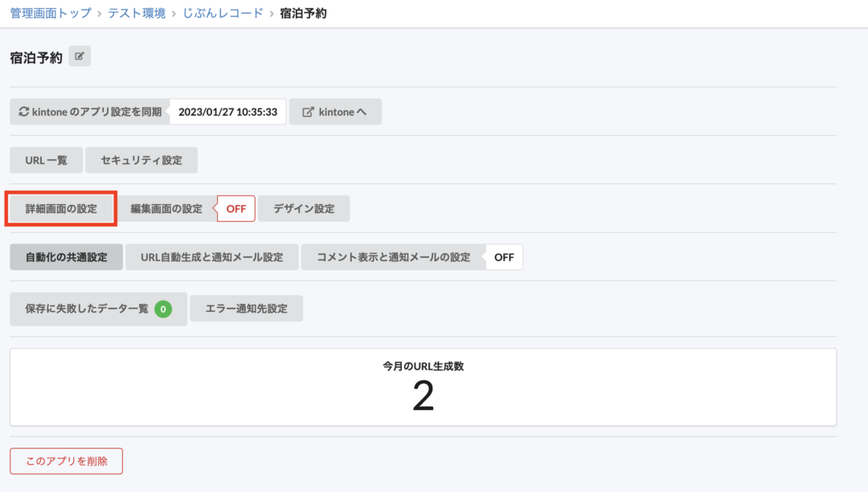Click the このアプリを削除 delete button

66,461
